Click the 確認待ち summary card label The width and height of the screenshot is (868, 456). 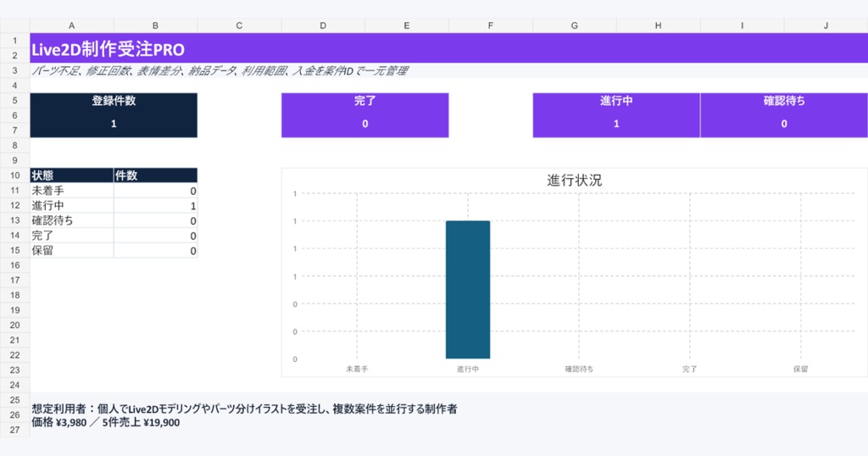click(x=784, y=101)
